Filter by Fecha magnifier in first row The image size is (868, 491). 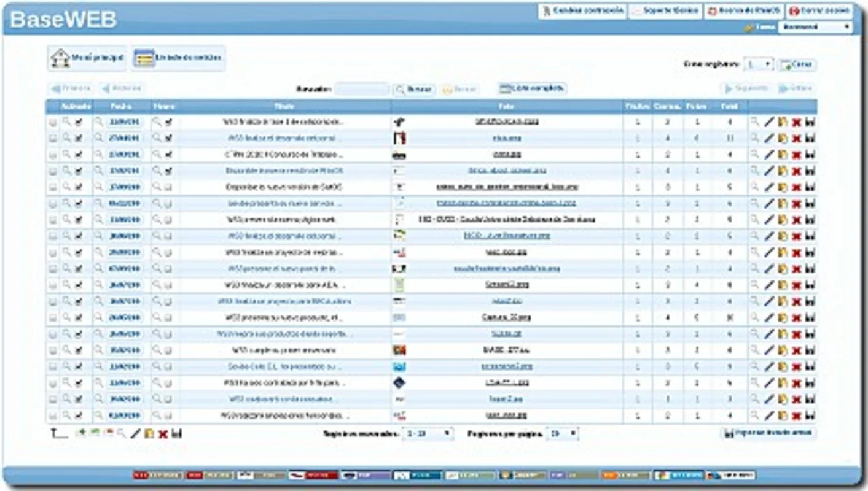pyautogui.click(x=99, y=122)
